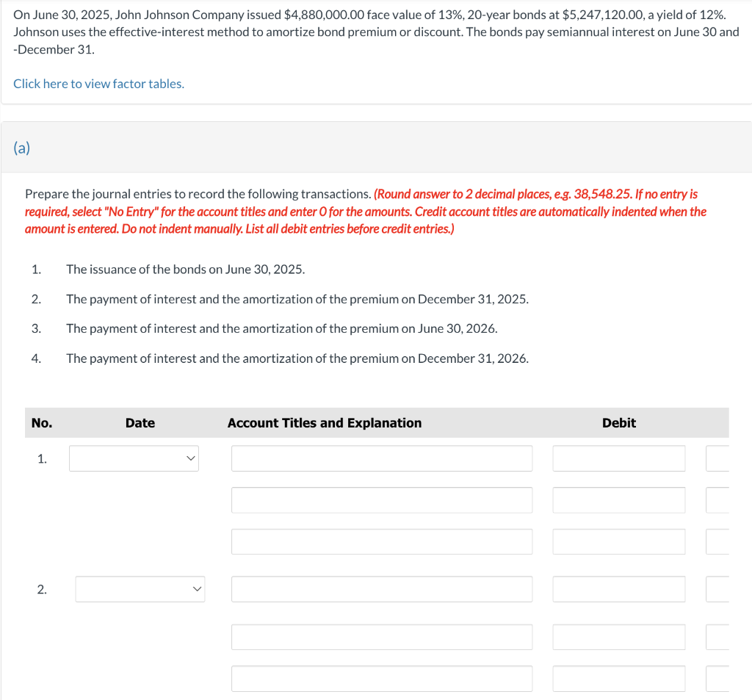The image size is (752, 700).
Task: Click the third account title field of entry 1
Action: (382, 541)
